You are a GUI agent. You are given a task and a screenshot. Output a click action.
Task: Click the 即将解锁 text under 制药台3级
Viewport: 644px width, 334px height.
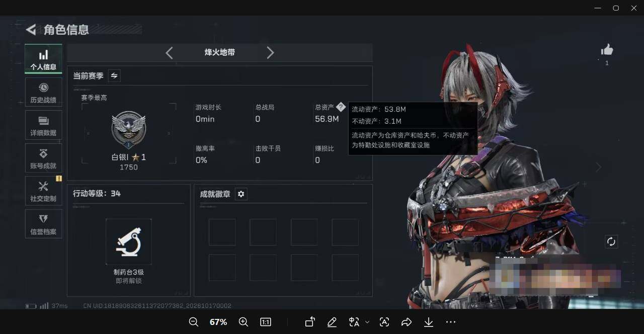129,281
